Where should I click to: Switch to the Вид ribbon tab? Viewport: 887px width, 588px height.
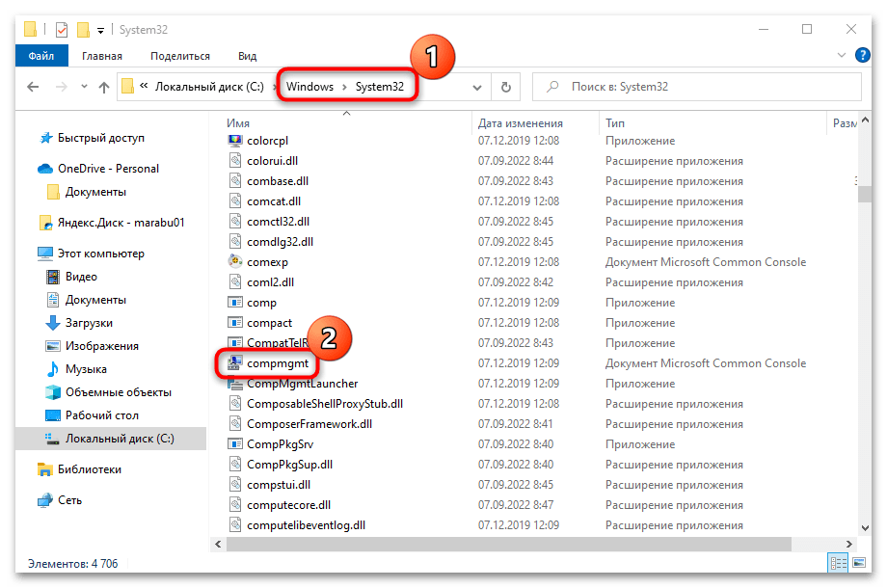248,57
